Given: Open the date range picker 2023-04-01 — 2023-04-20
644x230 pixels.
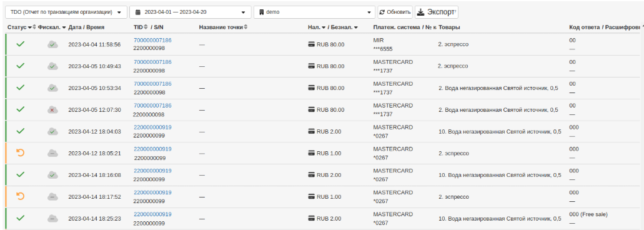Looking at the screenshot, I should pos(190,12).
